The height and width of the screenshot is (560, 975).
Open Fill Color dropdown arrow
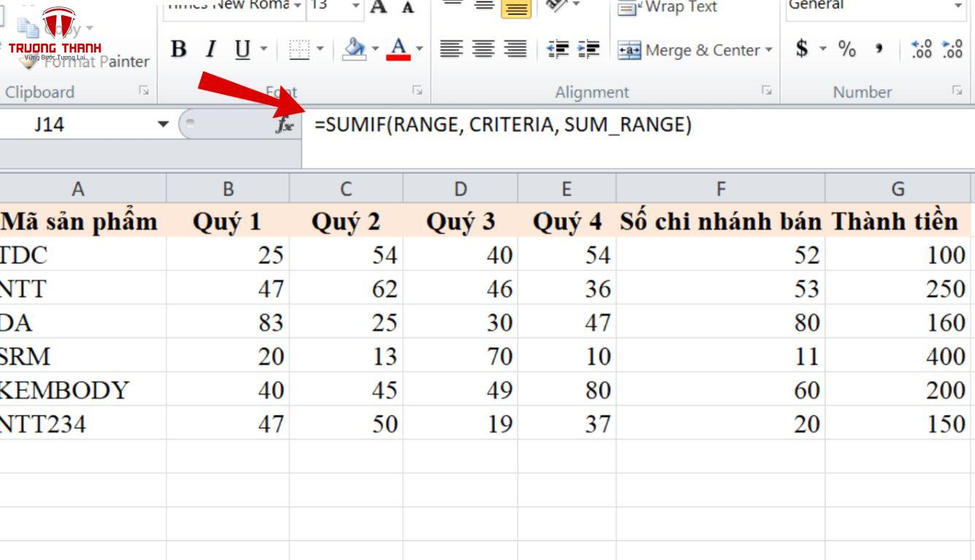tap(375, 50)
